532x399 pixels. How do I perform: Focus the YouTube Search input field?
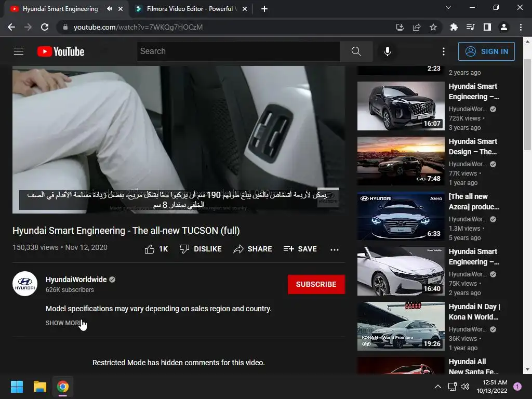pyautogui.click(x=238, y=51)
